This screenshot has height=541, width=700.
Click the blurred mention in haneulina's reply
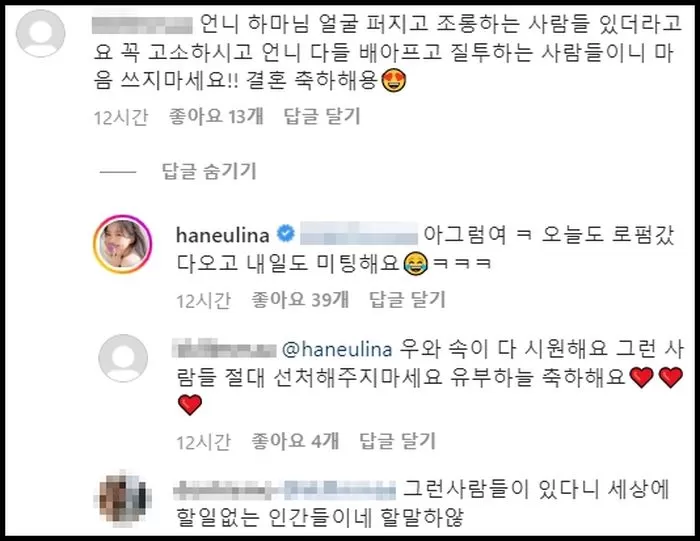358,233
